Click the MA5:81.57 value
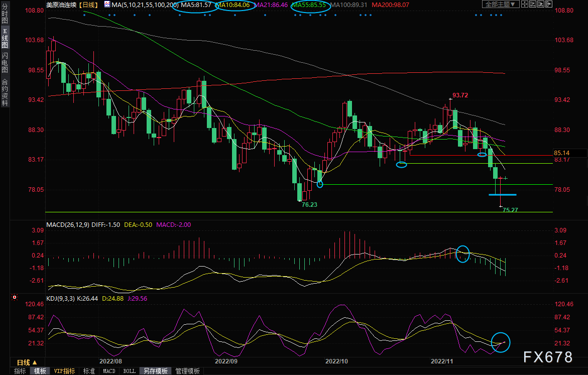Viewport: 588px width, 375px height. point(196,5)
